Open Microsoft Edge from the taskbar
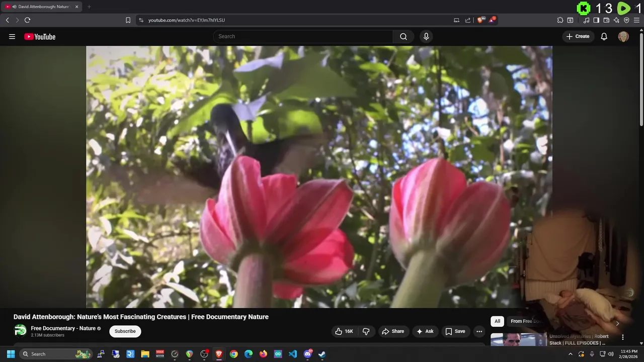This screenshot has height=362, width=644. click(249, 354)
